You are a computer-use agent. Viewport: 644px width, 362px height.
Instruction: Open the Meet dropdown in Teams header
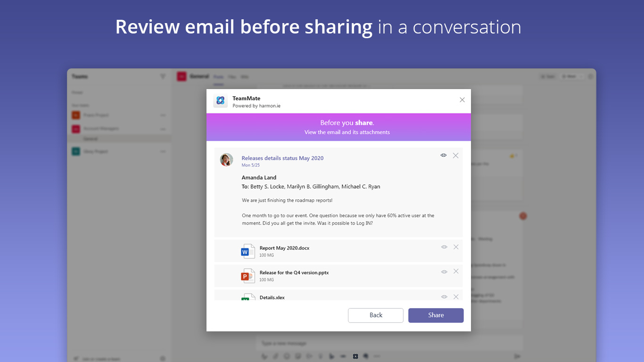click(572, 76)
